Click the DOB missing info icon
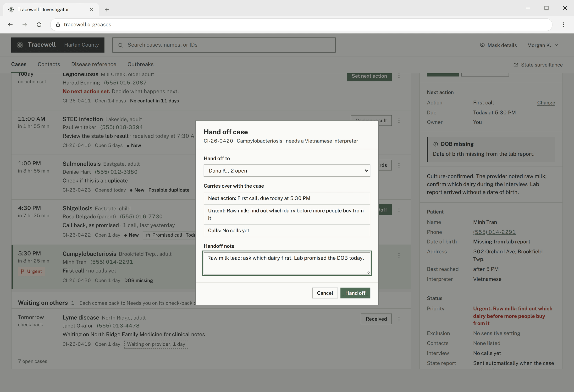 pyautogui.click(x=436, y=144)
